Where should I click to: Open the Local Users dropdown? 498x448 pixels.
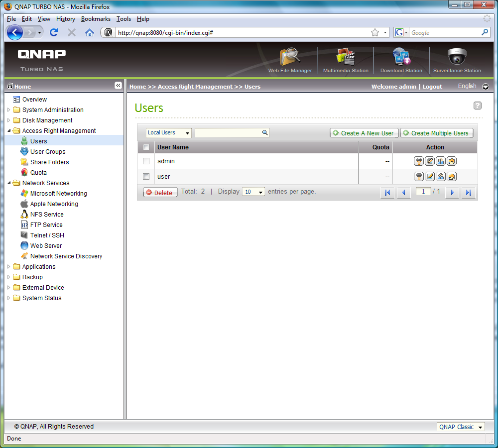tap(168, 133)
